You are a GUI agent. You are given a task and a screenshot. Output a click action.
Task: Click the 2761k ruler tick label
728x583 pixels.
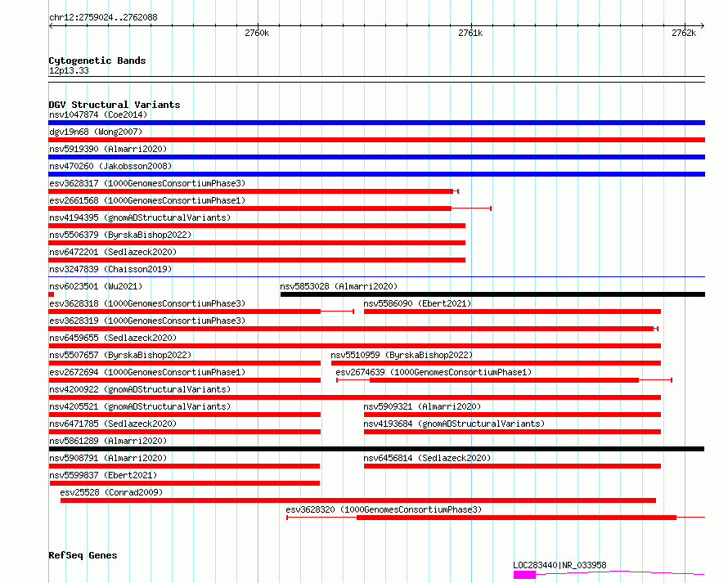click(470, 33)
